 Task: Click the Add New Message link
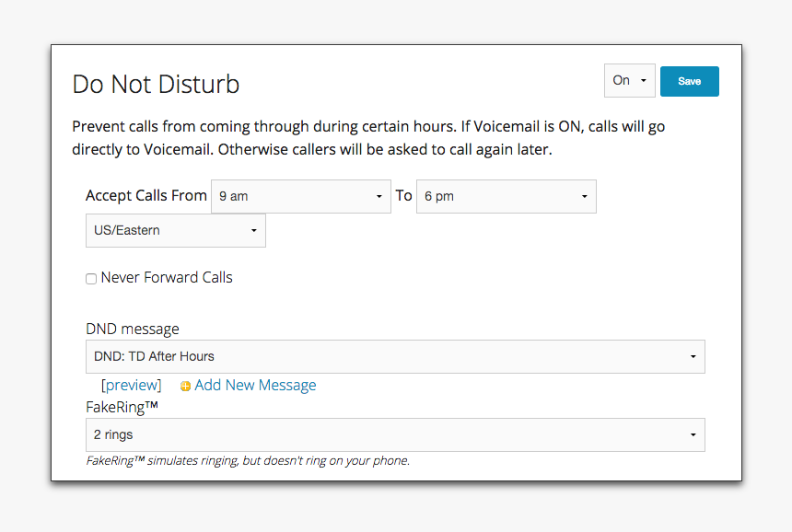coord(256,385)
